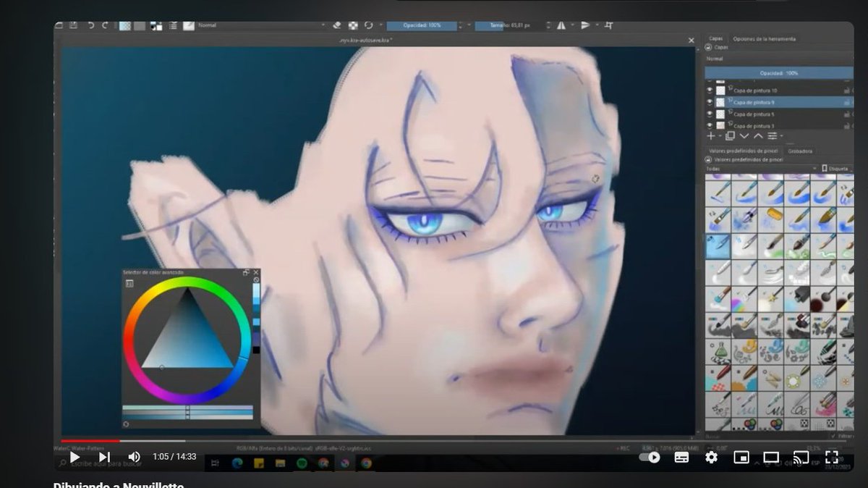Open color selector settings icon
This screenshot has width=868, height=488.
pos(129,283)
